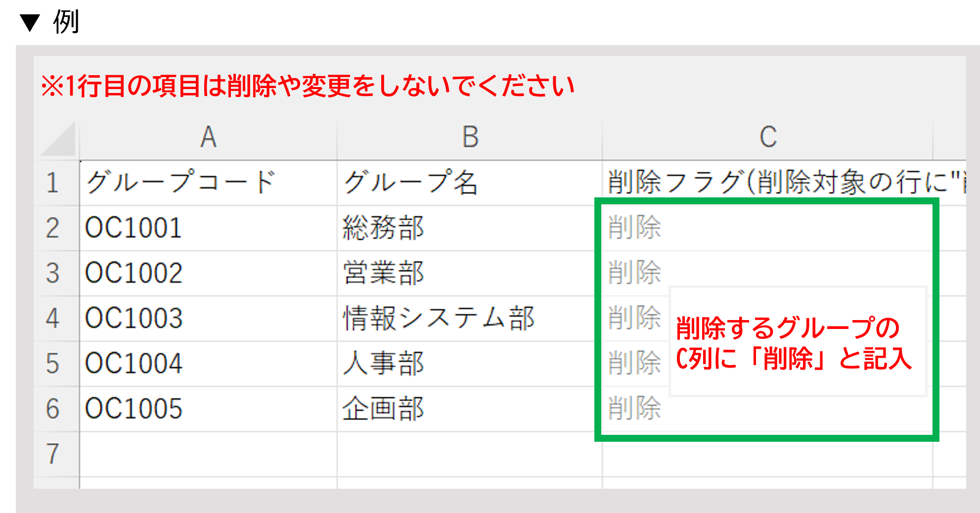The width and height of the screenshot is (980, 513).
Task: Click cell containing OC1003
Action: point(208,319)
